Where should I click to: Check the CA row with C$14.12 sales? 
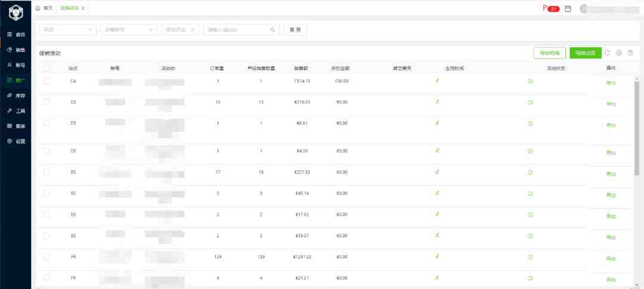pos(46,81)
